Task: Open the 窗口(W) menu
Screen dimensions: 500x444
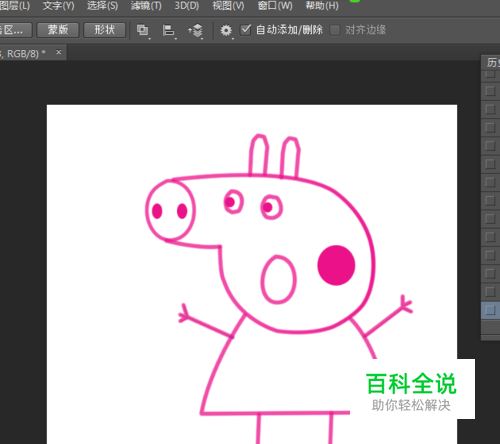Action: 275,6
